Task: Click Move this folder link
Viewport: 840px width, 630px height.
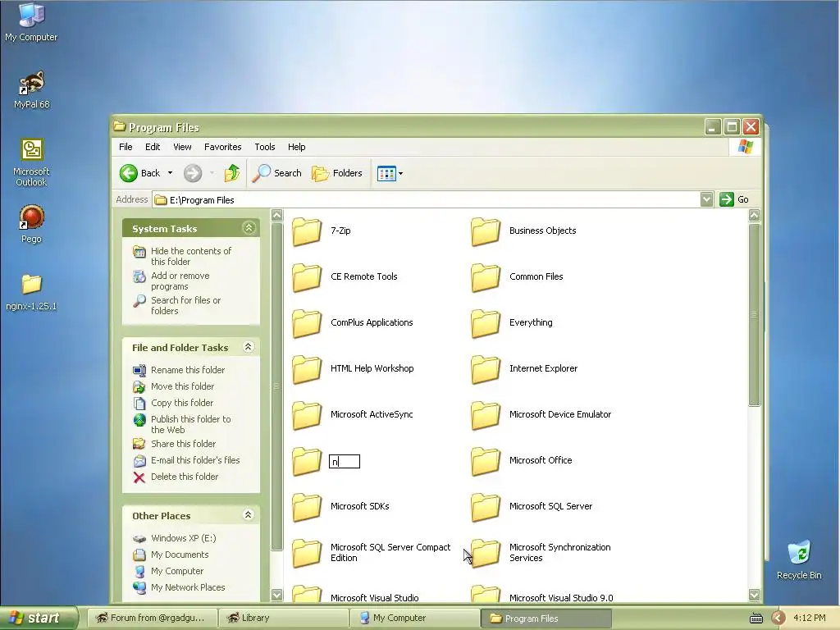Action: tap(182, 386)
